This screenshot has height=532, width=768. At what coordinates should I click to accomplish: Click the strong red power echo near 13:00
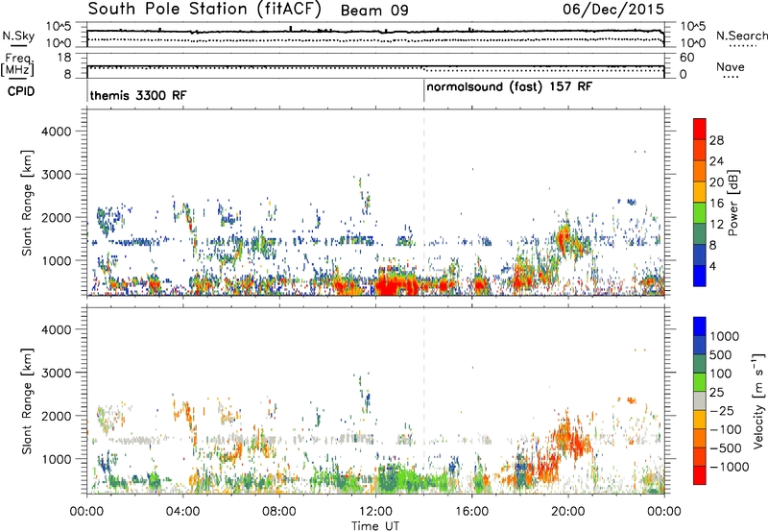396,283
